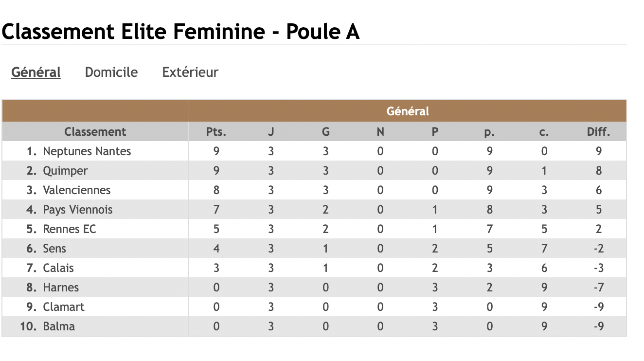Select Valenciennes in the standings
This screenshot has height=361, width=644.
point(77,190)
